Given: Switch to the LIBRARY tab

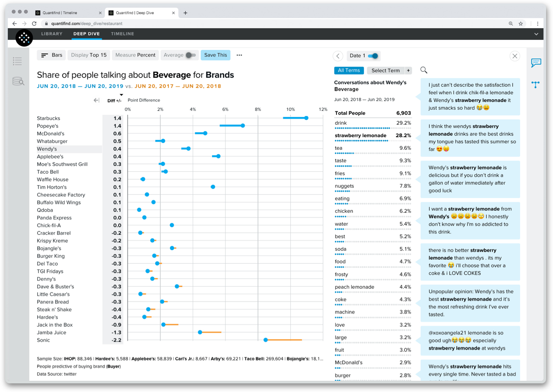Looking at the screenshot, I should pyautogui.click(x=51, y=34).
